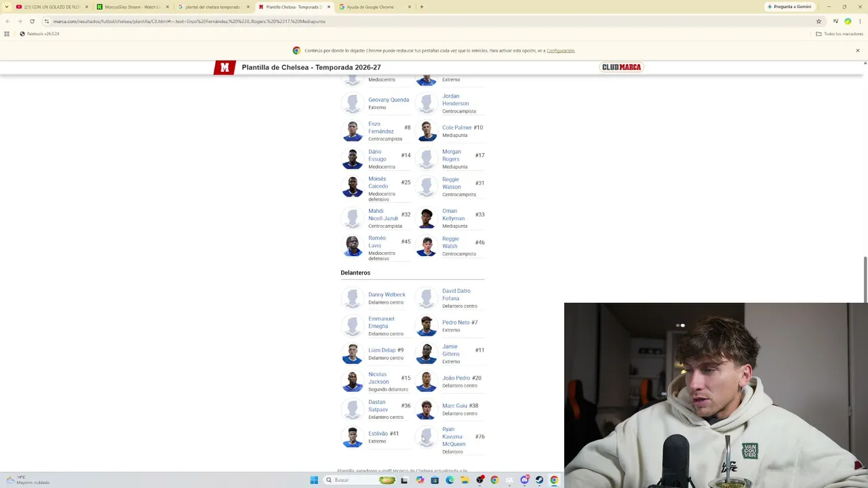Screen dimensions: 868x488
Task: Expand the tab search dropdown arrow
Action: click(x=5, y=7)
